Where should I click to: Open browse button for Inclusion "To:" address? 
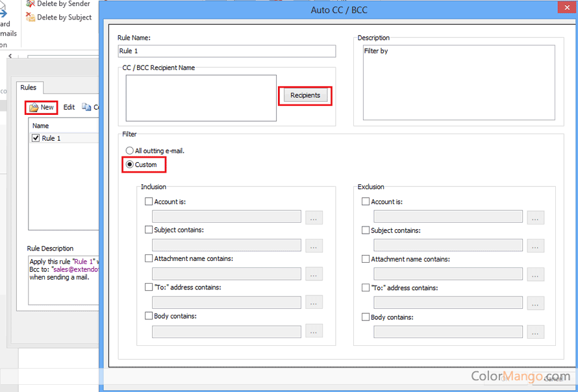[314, 303]
